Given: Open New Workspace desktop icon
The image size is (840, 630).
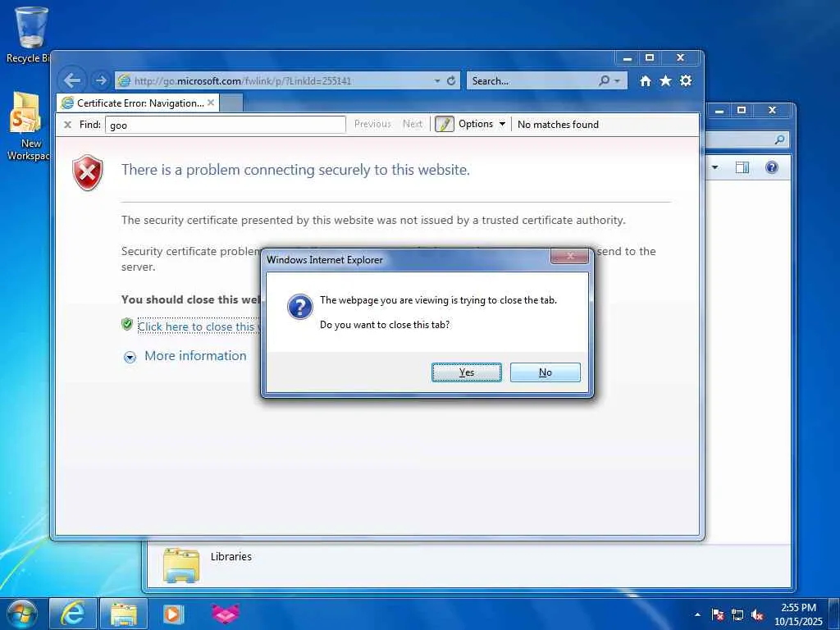Looking at the screenshot, I should pos(27,126).
